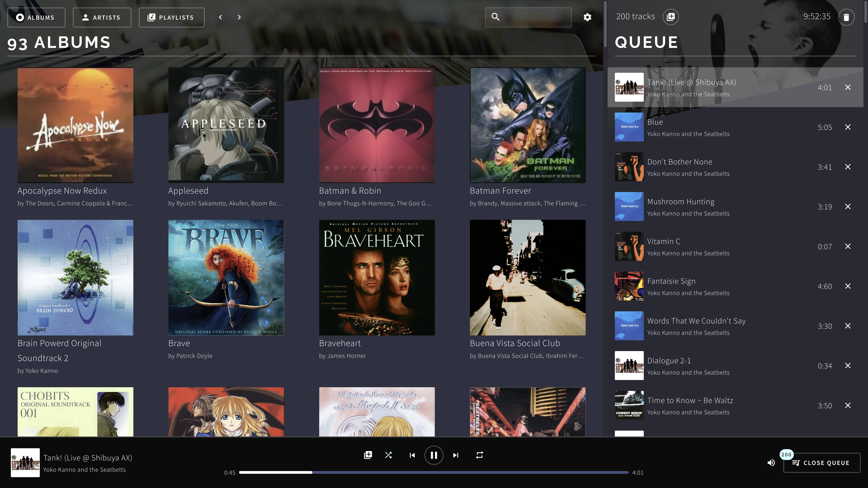Image resolution: width=868 pixels, height=488 pixels.
Task: Remove Blue from the queue
Action: [848, 127]
